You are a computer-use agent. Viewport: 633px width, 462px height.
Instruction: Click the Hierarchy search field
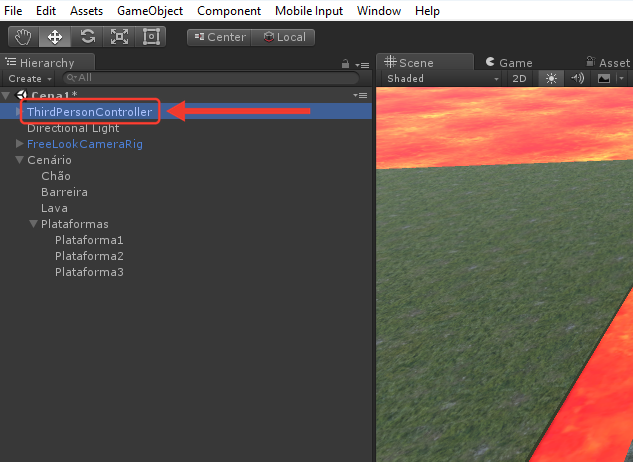coord(211,78)
